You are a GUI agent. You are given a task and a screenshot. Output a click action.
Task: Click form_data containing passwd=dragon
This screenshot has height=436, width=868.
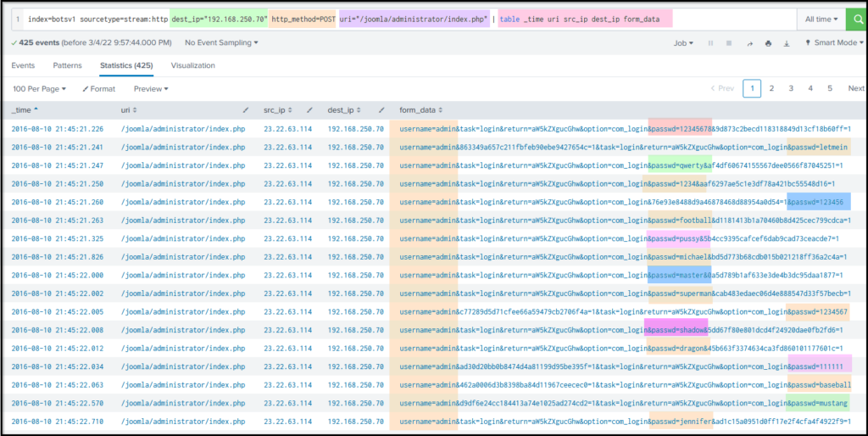[x=621, y=349]
